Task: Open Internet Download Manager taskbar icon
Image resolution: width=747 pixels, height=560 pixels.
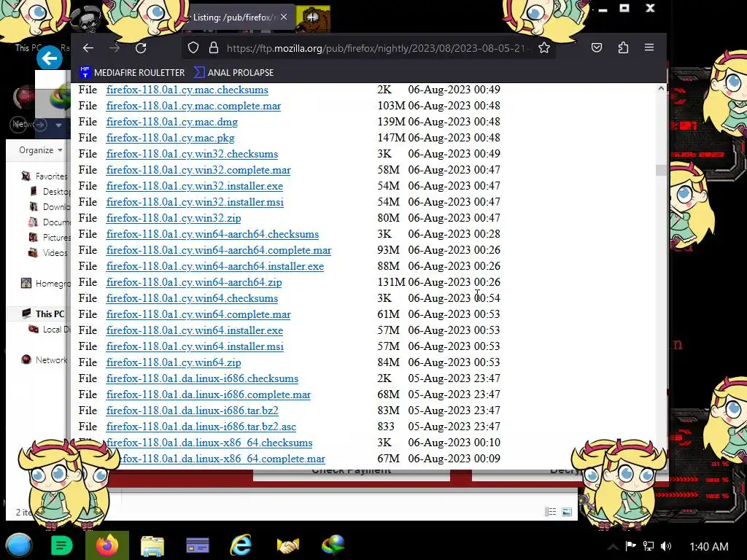Action: [333, 545]
